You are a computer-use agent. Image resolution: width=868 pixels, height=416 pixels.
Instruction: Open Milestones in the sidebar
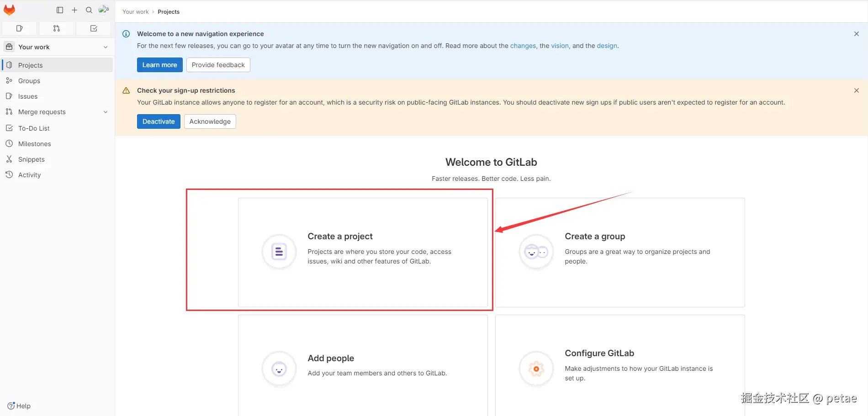click(x=58, y=144)
